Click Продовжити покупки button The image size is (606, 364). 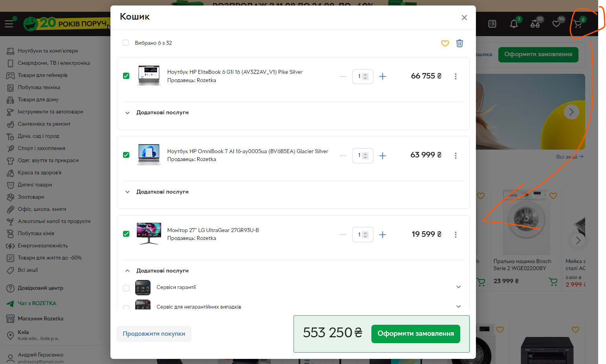154,334
